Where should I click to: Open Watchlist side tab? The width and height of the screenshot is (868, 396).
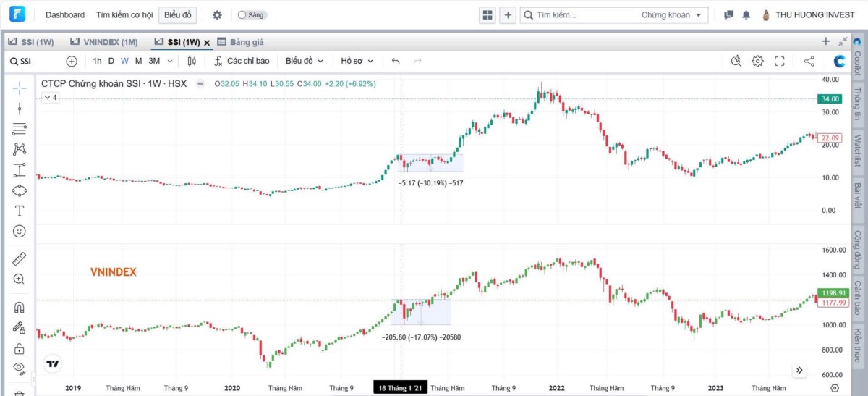pyautogui.click(x=858, y=151)
